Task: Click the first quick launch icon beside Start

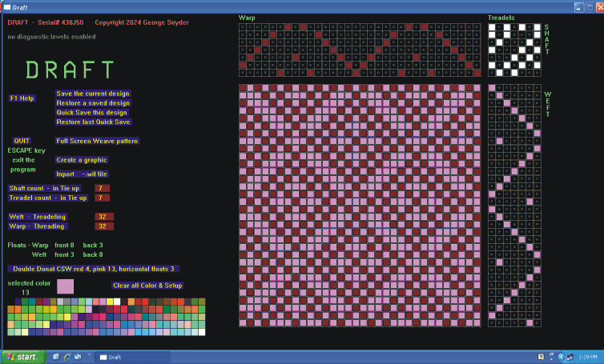Action: [x=55, y=357]
